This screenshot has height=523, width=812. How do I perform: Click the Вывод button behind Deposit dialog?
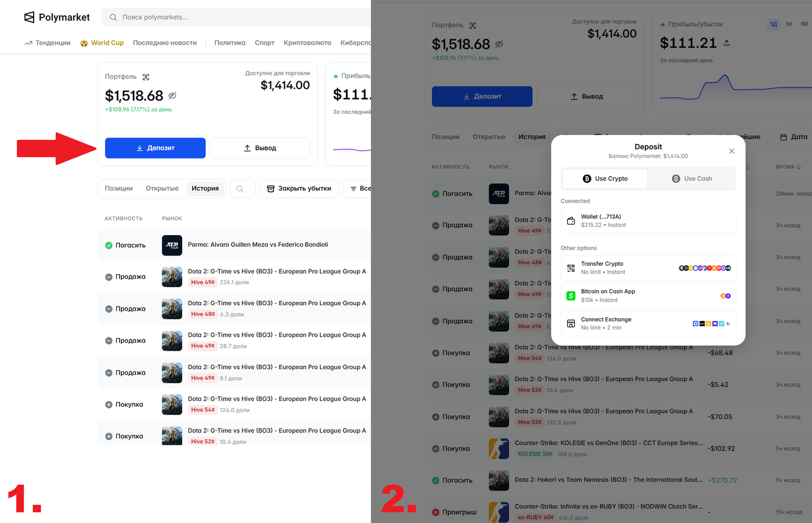[x=586, y=96]
